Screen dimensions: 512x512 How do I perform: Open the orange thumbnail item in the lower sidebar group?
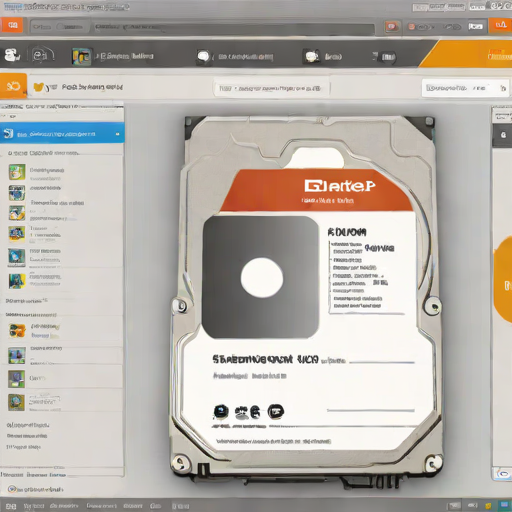coord(17,331)
